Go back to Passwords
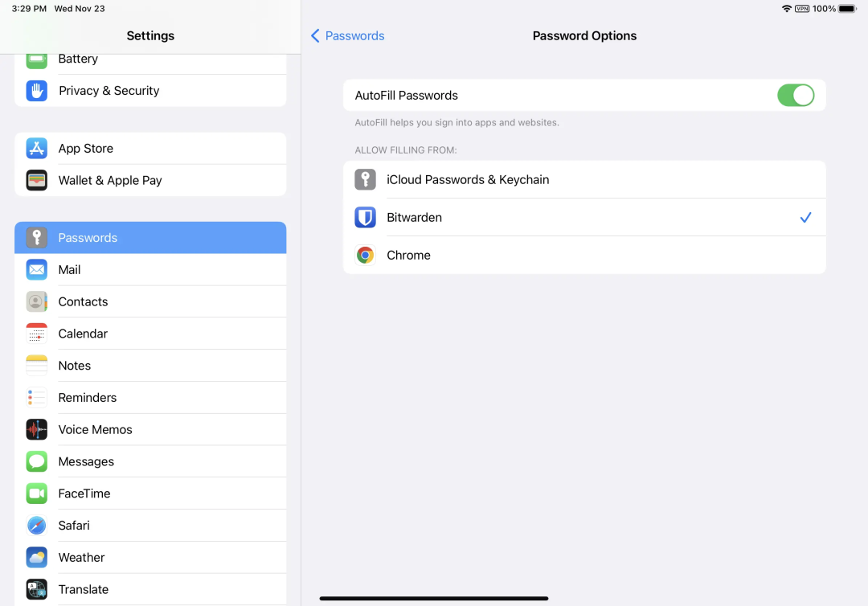The height and width of the screenshot is (606, 868). click(348, 36)
